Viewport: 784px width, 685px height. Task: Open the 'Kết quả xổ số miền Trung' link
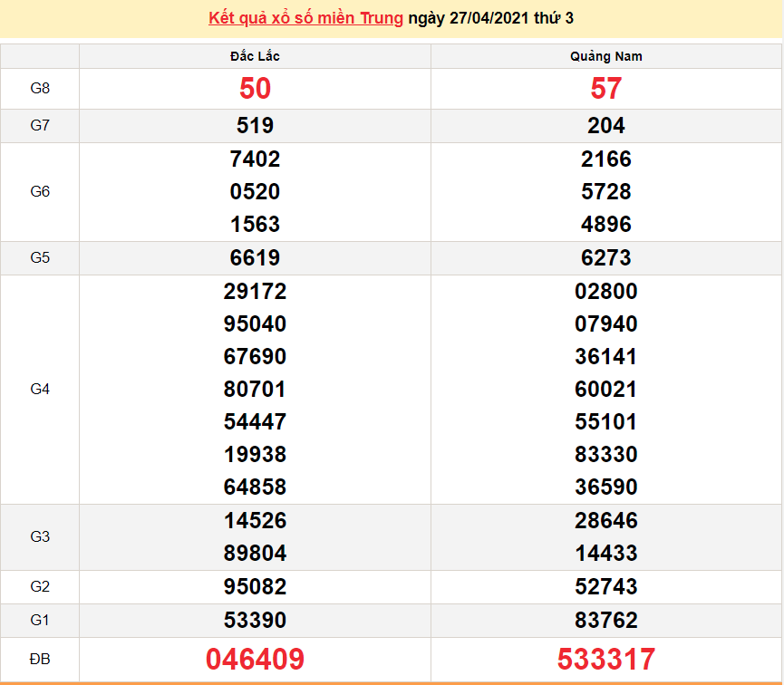point(305,18)
